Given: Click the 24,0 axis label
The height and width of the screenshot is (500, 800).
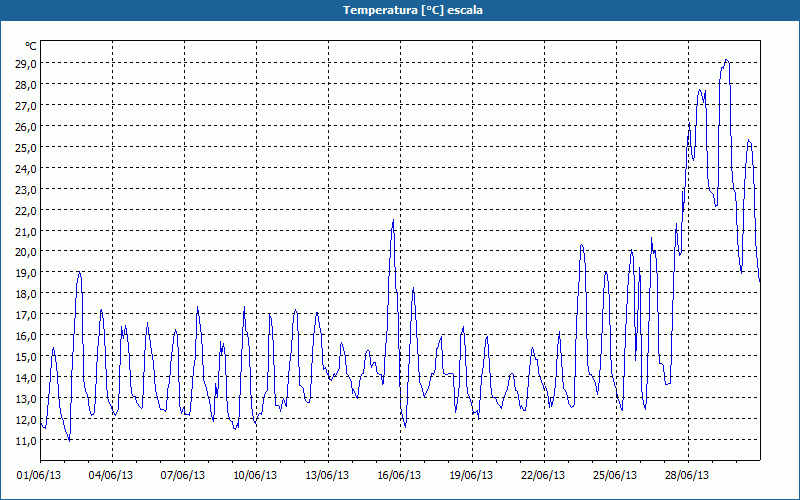Looking at the screenshot, I should tap(25, 168).
